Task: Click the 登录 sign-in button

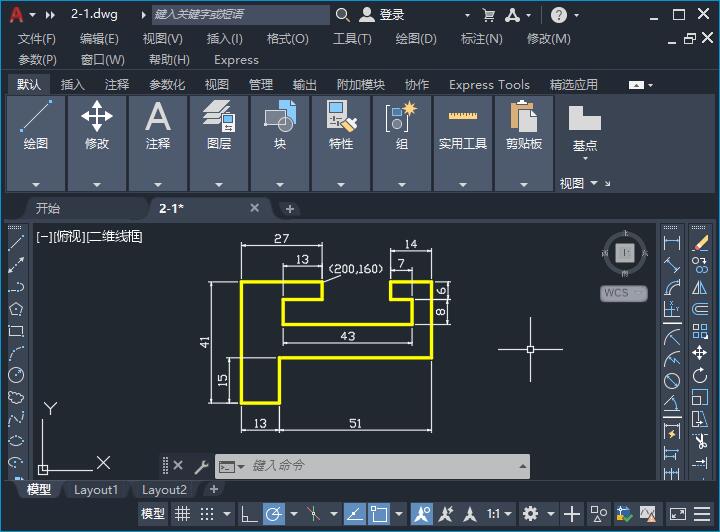Action: pos(382,15)
